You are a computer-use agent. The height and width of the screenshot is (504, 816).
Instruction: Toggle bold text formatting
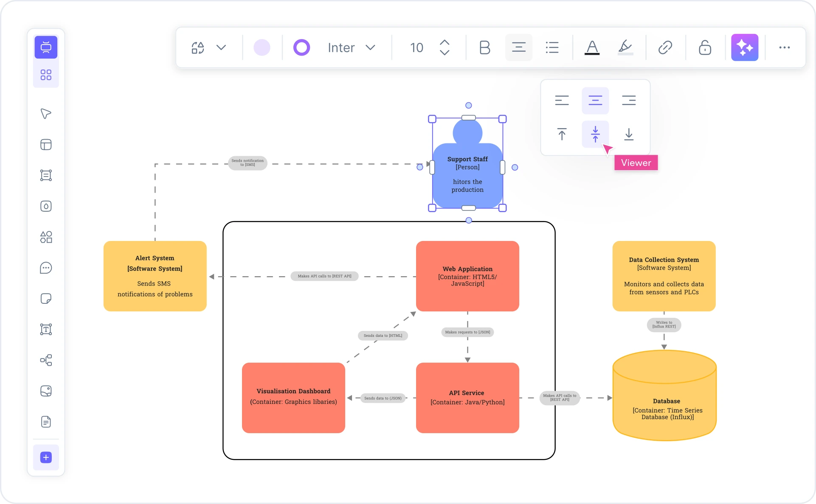(x=484, y=47)
